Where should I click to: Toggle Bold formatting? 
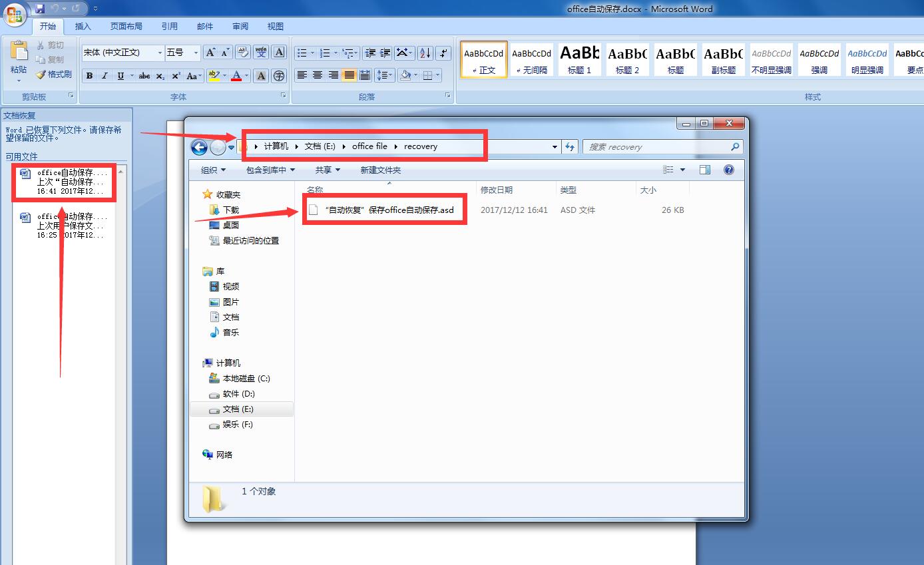pyautogui.click(x=89, y=76)
